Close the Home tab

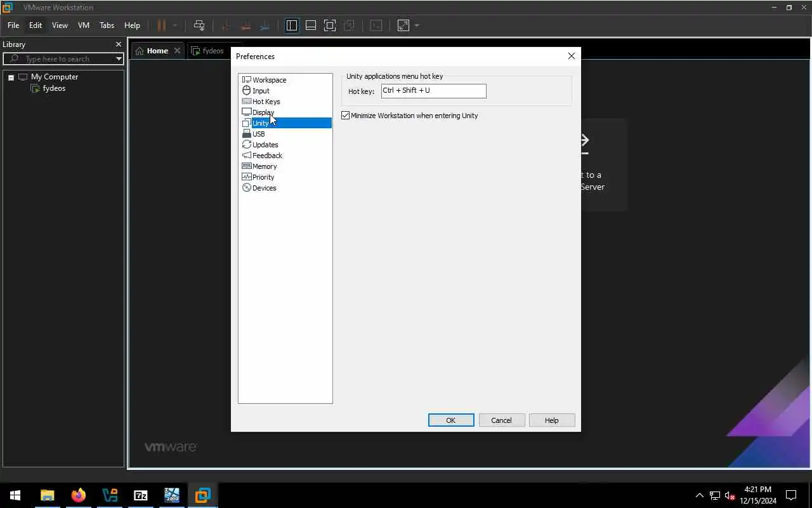pos(177,51)
